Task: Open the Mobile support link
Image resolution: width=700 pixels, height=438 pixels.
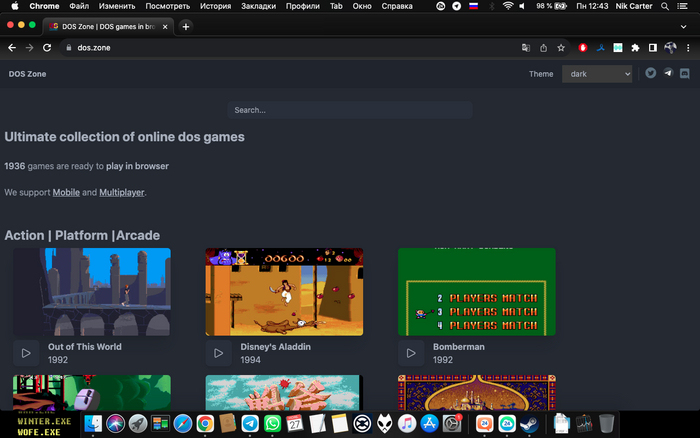Action: pos(66,192)
